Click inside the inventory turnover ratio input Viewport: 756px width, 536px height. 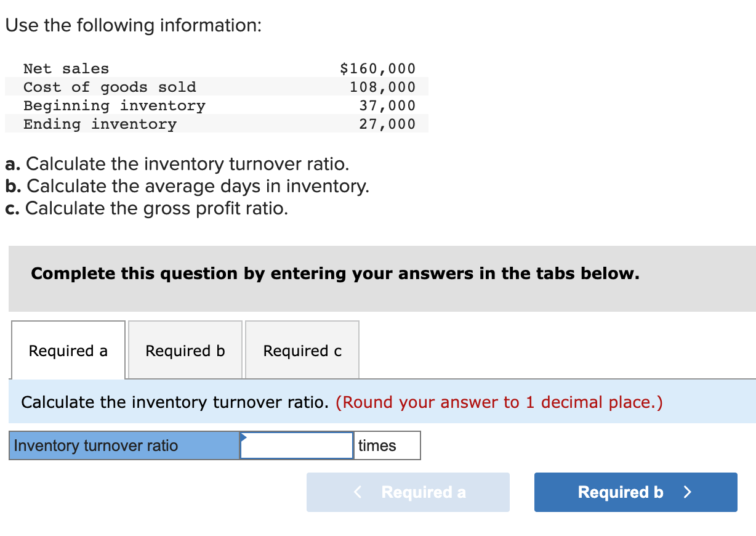click(x=296, y=445)
